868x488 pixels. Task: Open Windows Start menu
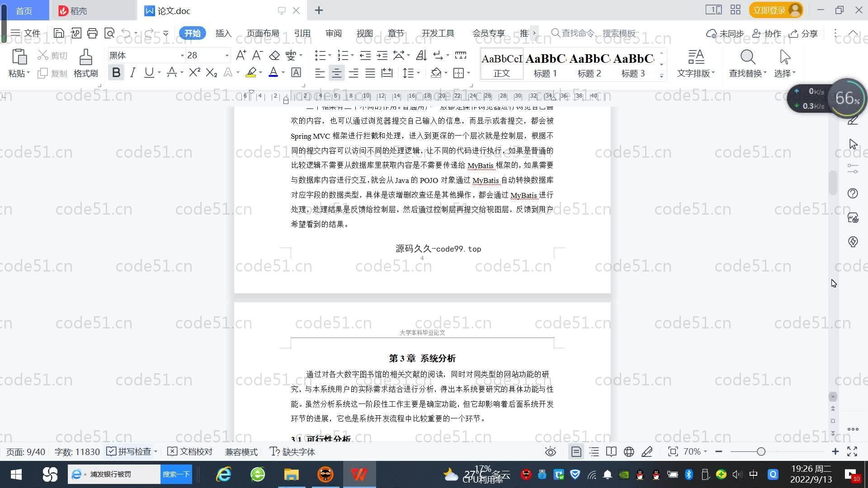click(16, 474)
